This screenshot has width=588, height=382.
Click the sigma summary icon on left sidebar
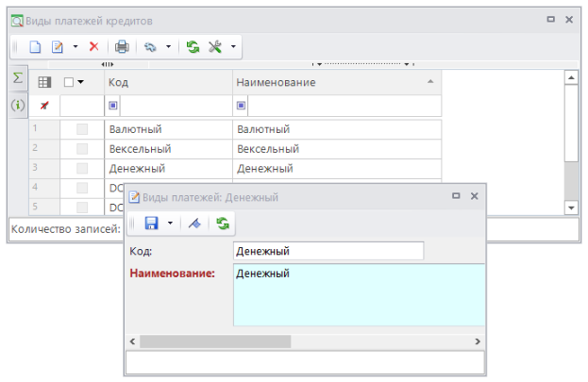pos(17,78)
